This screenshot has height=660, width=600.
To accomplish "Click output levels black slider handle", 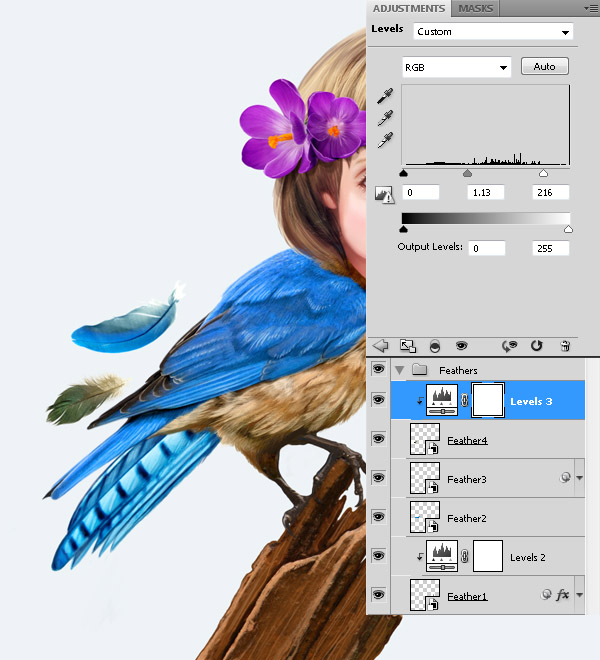I will pyautogui.click(x=403, y=229).
